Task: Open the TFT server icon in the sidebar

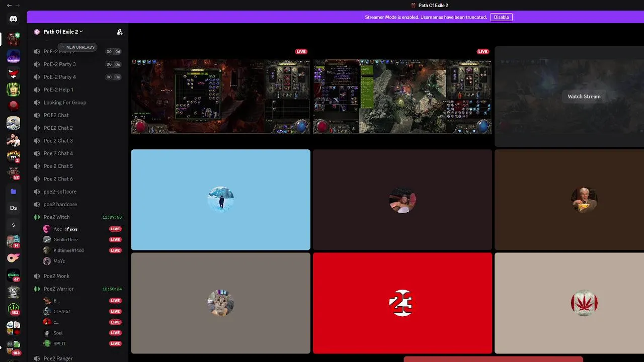Action: coord(14,157)
